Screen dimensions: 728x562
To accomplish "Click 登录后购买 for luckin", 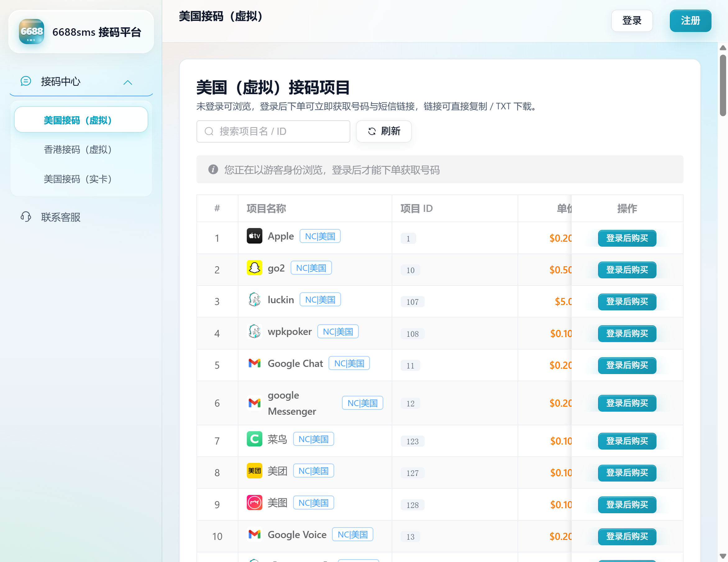I will tap(627, 302).
